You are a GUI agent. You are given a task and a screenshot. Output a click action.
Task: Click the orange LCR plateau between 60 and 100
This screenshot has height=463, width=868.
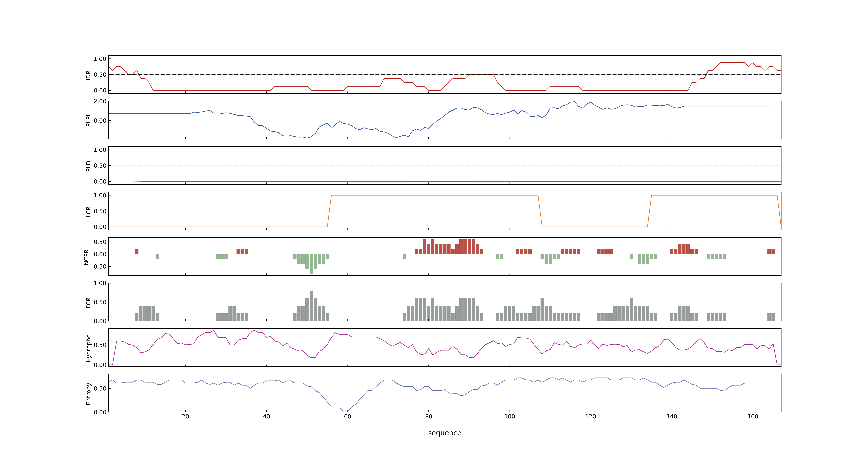(x=435, y=195)
